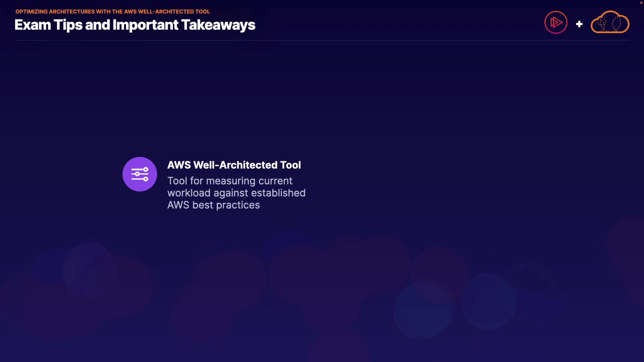Click the Pluralsight play logo icon
Image resolution: width=644 pixels, height=362 pixels.
[556, 22]
